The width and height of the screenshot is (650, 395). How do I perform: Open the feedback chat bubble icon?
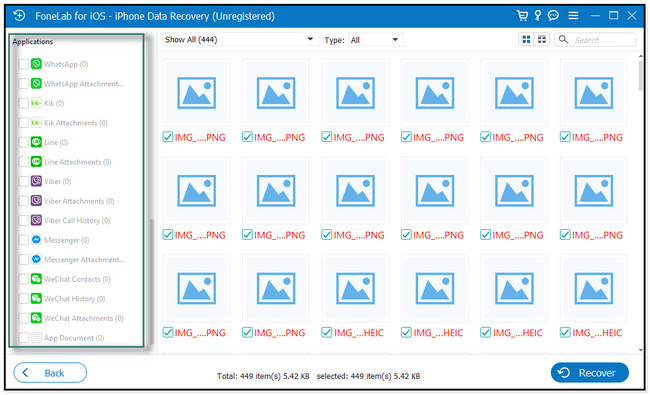point(553,16)
